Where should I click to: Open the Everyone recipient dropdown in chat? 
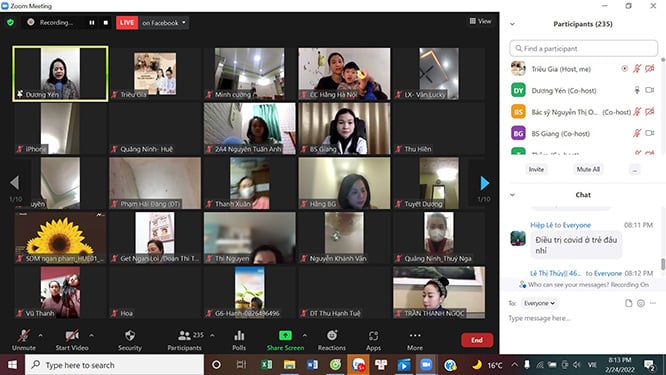[x=539, y=303]
